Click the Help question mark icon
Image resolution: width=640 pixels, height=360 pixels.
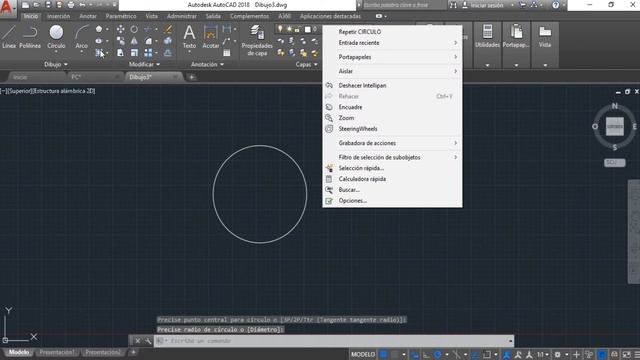[556, 5]
